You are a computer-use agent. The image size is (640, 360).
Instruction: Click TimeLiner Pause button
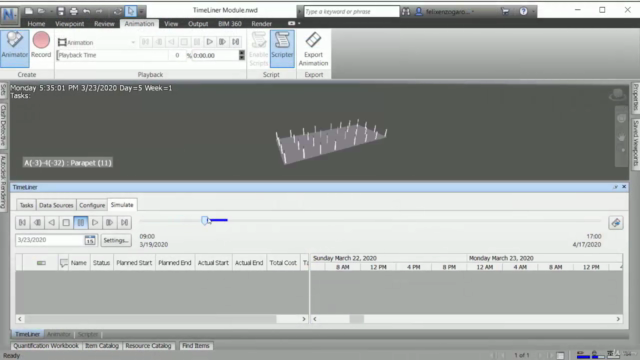pos(81,222)
